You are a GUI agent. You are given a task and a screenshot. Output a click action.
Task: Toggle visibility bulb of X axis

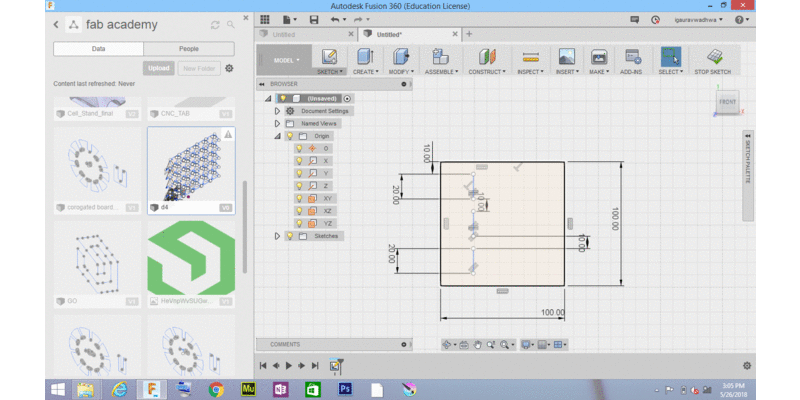click(x=299, y=161)
